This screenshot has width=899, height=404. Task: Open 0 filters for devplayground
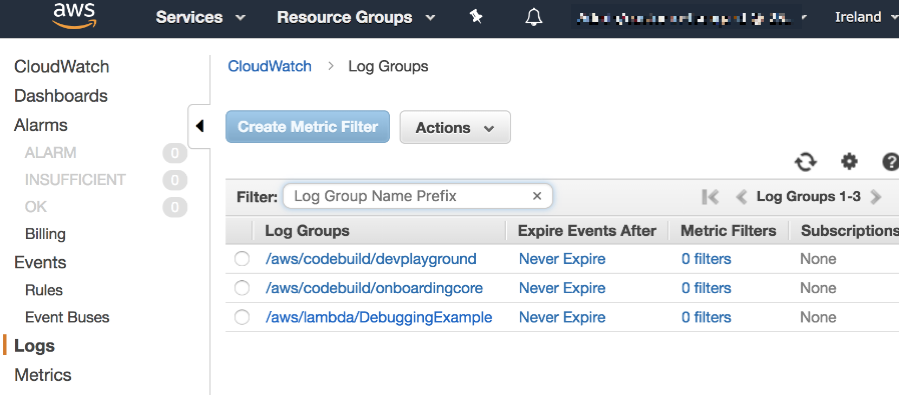point(706,259)
